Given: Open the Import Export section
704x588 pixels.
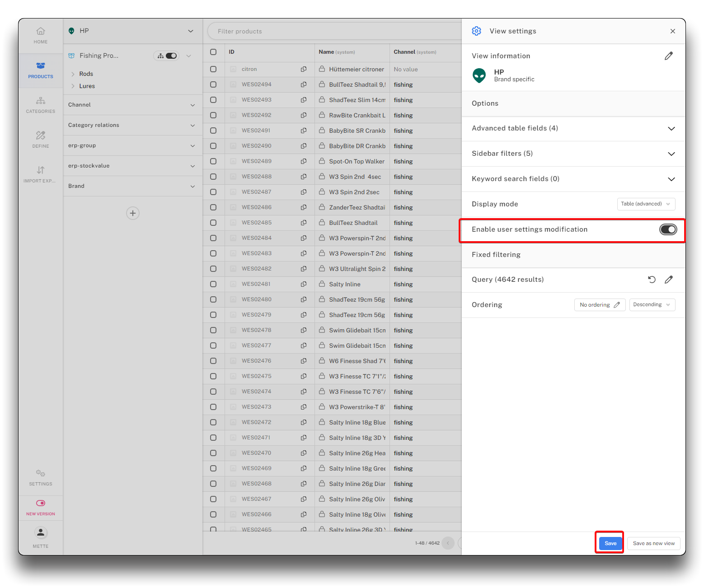Looking at the screenshot, I should pos(41,174).
